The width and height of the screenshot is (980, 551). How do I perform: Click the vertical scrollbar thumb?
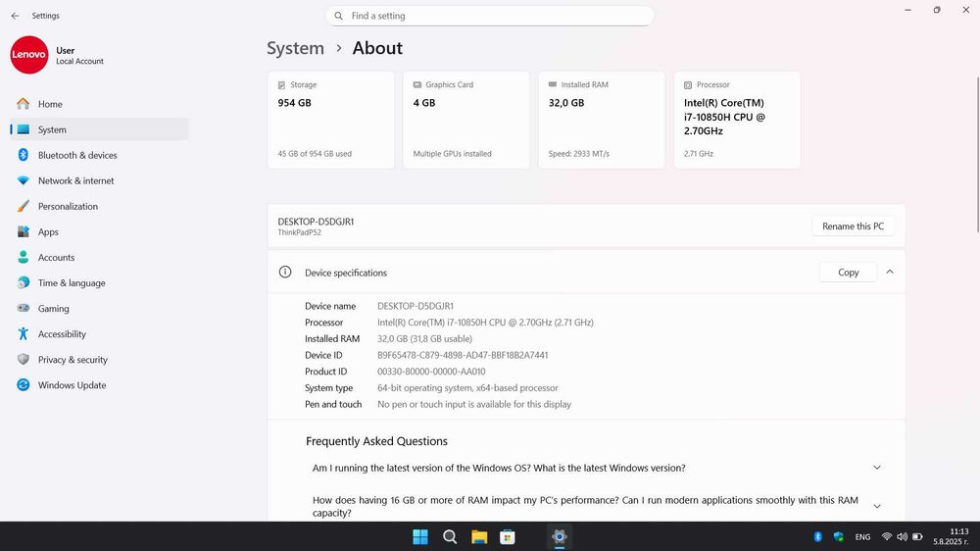[x=977, y=153]
